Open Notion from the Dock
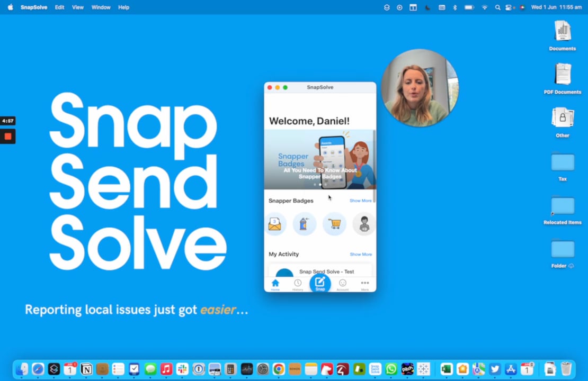 click(x=86, y=369)
